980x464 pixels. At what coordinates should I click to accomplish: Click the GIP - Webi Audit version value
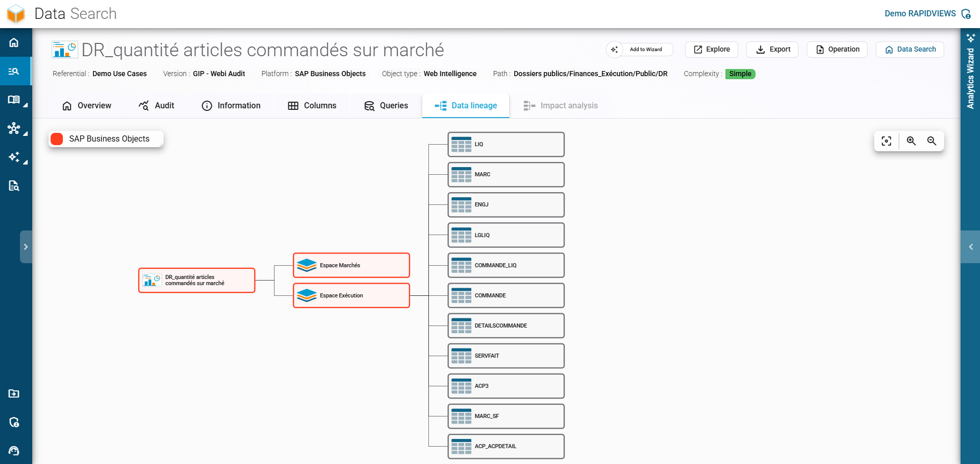pyautogui.click(x=219, y=74)
